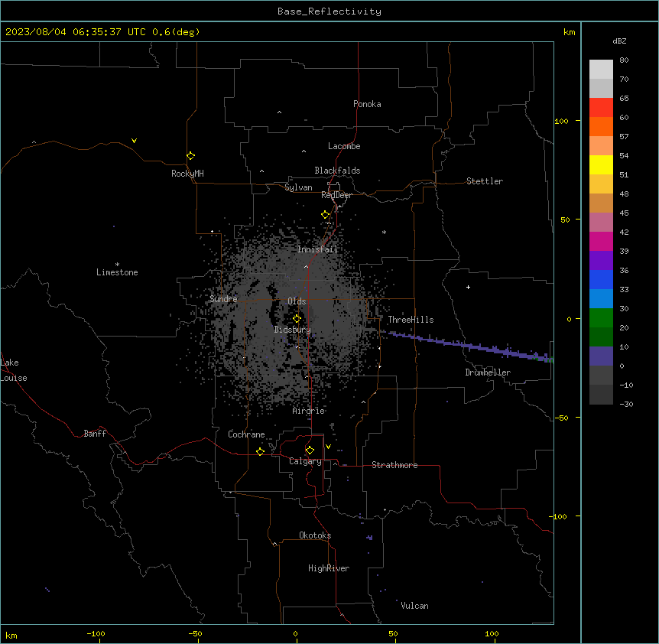
Task: Click the red 60-65 dBZ legend swatch
Action: click(601, 107)
